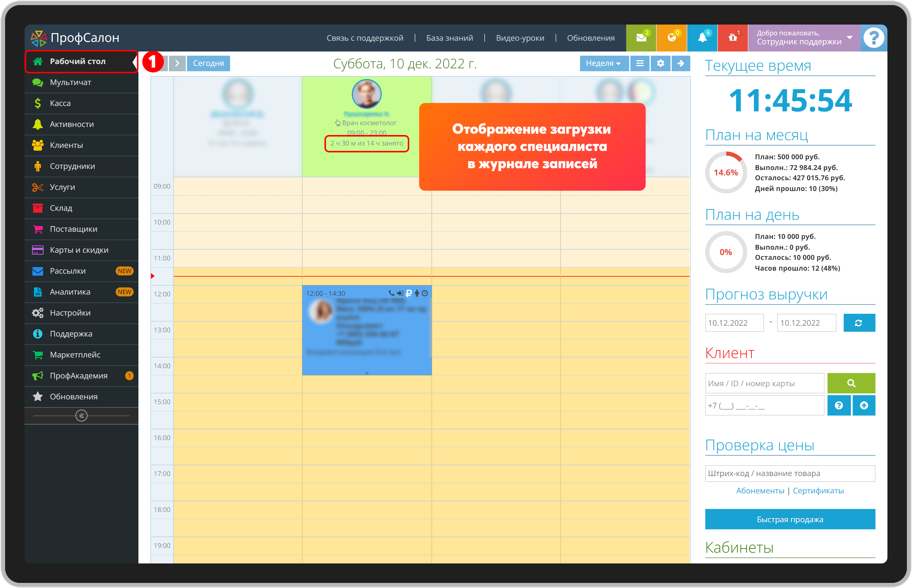Open the red gift icon
The width and height of the screenshot is (912, 588).
pos(733,38)
